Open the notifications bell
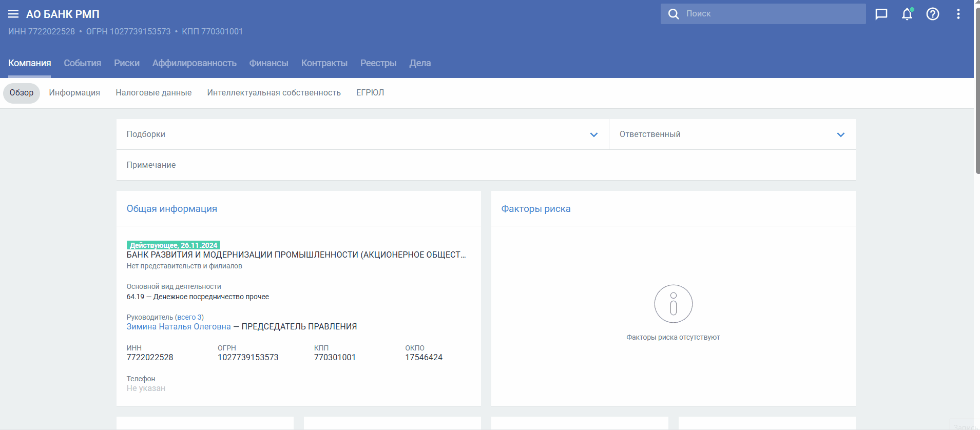The image size is (980, 430). pos(907,14)
